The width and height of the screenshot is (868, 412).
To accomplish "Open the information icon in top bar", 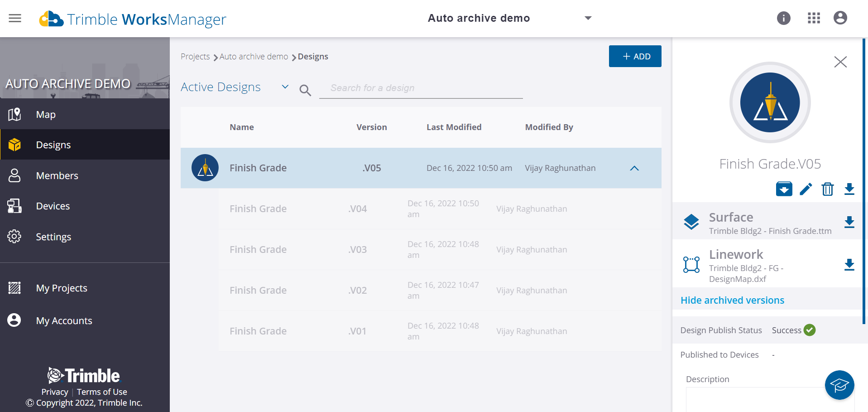I will click(783, 18).
